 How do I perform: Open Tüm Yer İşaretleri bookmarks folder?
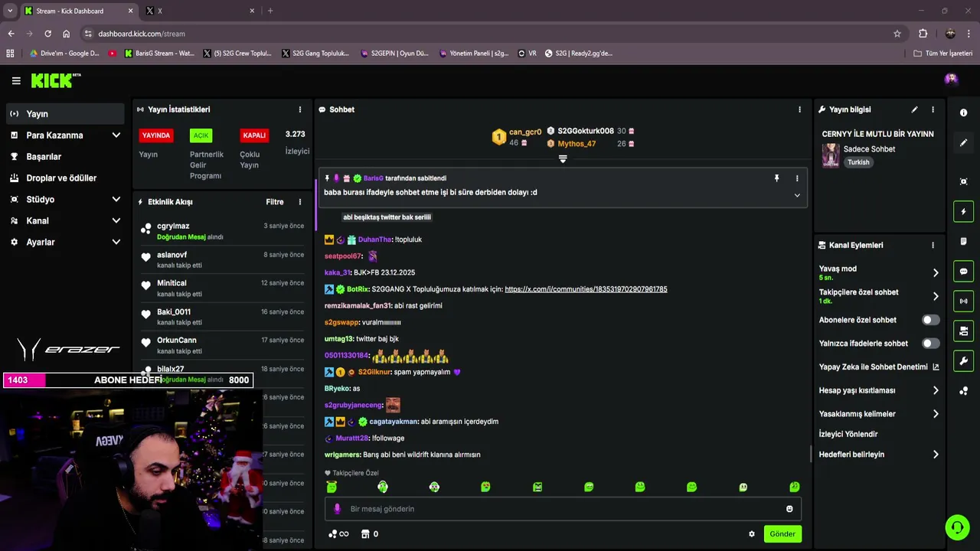pyautogui.click(x=943, y=54)
